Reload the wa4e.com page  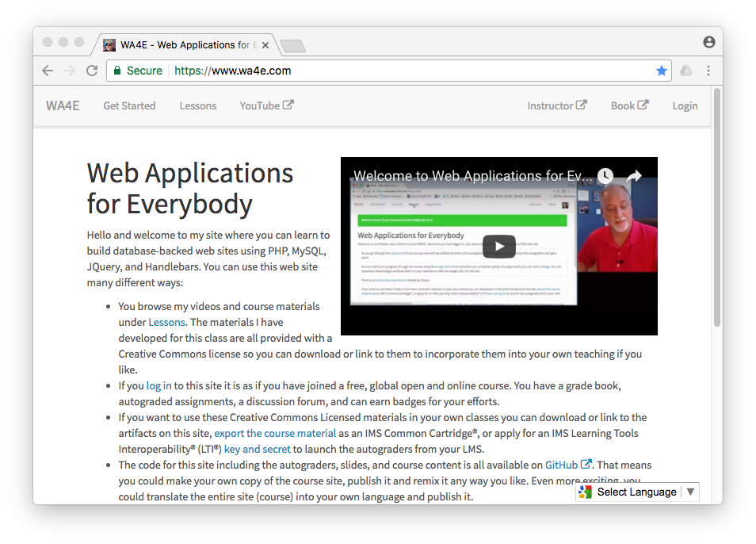pos(92,71)
